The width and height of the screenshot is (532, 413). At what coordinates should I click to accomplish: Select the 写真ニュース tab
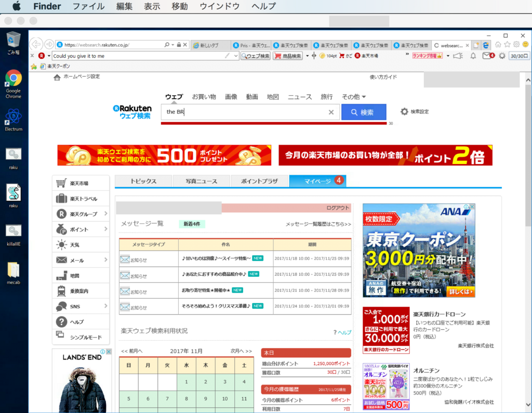[x=202, y=181]
